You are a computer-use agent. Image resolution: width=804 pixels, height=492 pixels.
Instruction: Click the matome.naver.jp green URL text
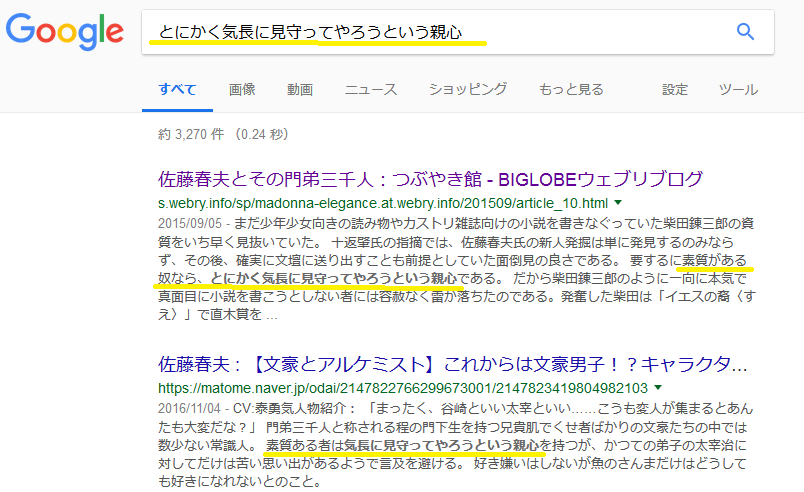point(403,388)
